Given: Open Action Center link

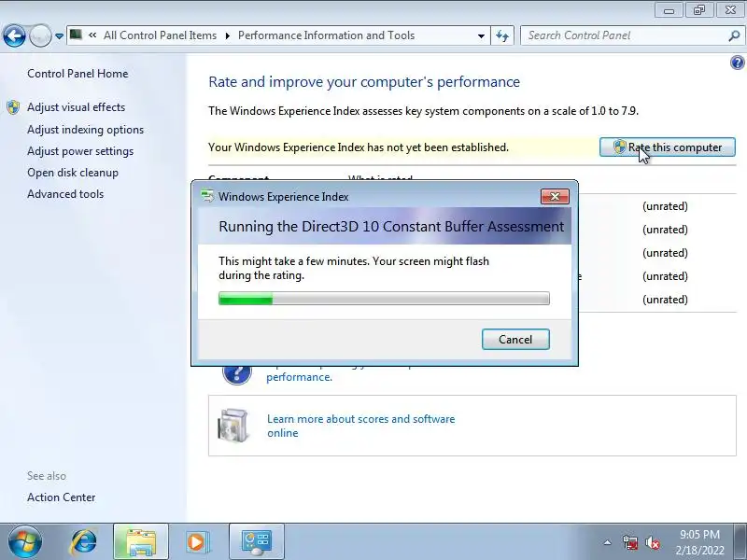Looking at the screenshot, I should [62, 497].
